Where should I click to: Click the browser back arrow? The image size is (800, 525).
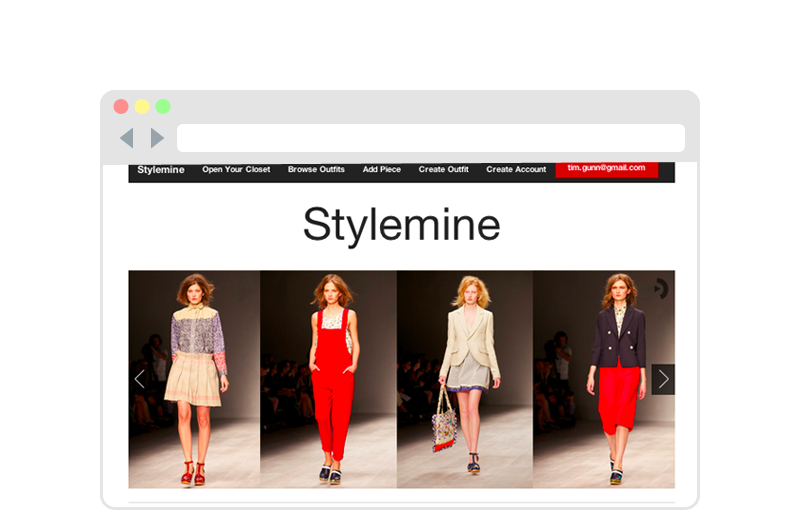click(127, 138)
